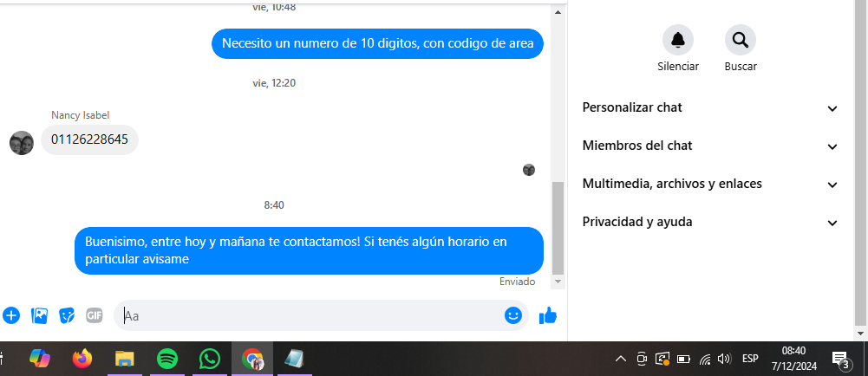Attach a photo using image icon
This screenshot has height=376, width=868.
[x=39, y=315]
